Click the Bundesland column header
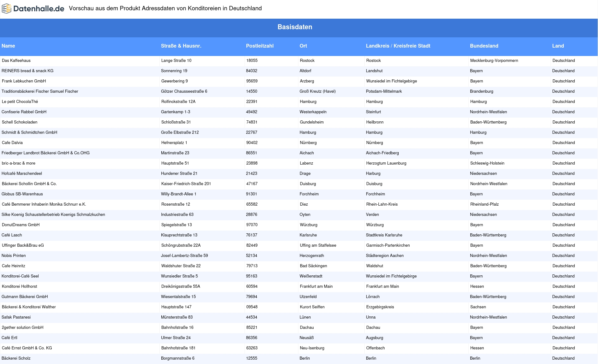Screen dimensions: 598x364 coord(484,46)
